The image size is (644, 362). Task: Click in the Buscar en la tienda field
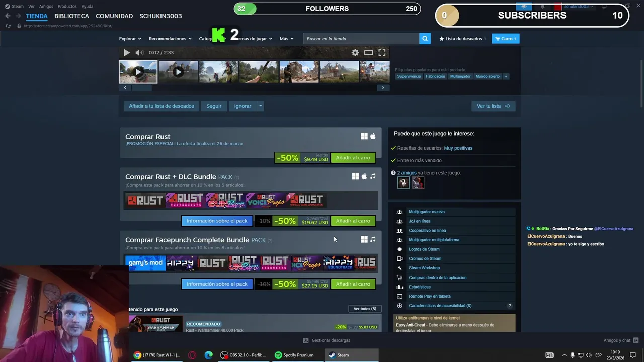[x=361, y=39]
